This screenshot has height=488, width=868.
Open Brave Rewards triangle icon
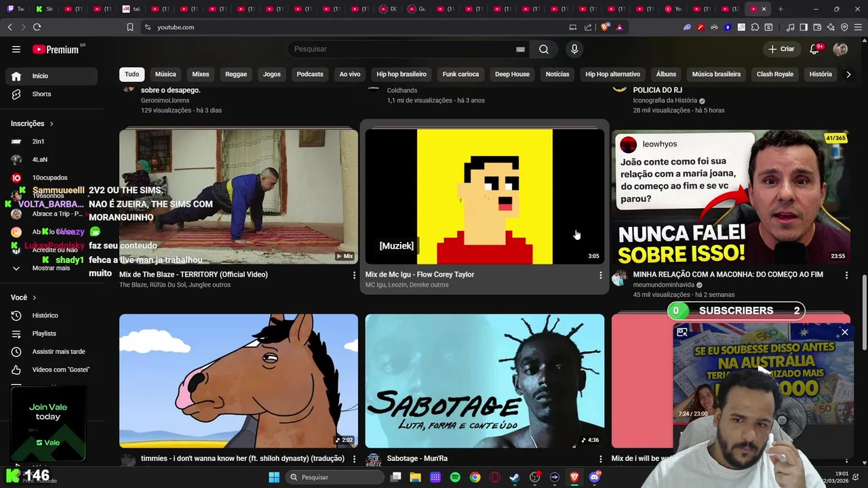coord(619,27)
